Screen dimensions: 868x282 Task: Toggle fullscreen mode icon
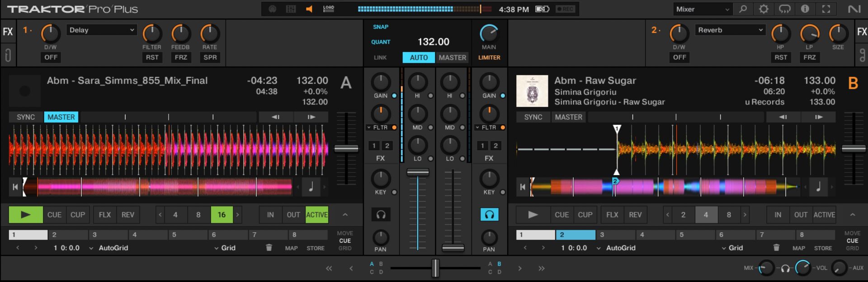(826, 9)
